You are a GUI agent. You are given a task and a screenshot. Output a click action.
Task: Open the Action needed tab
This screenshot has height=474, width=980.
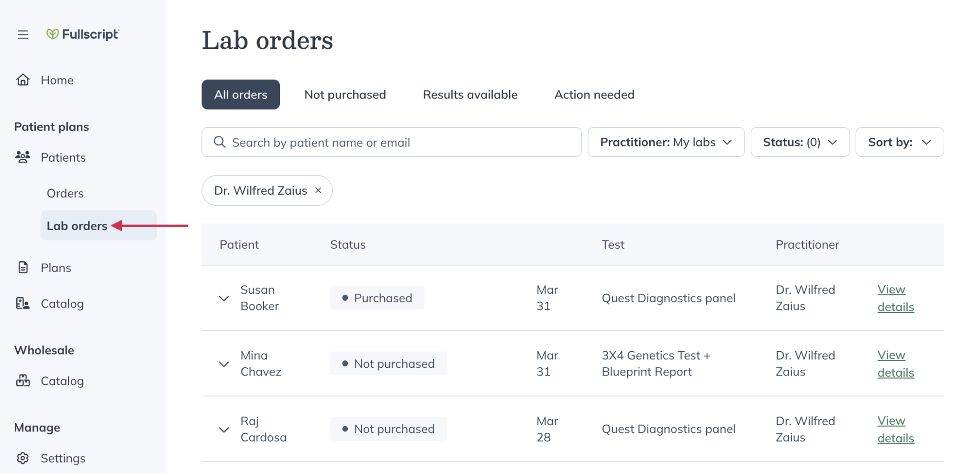(x=594, y=94)
